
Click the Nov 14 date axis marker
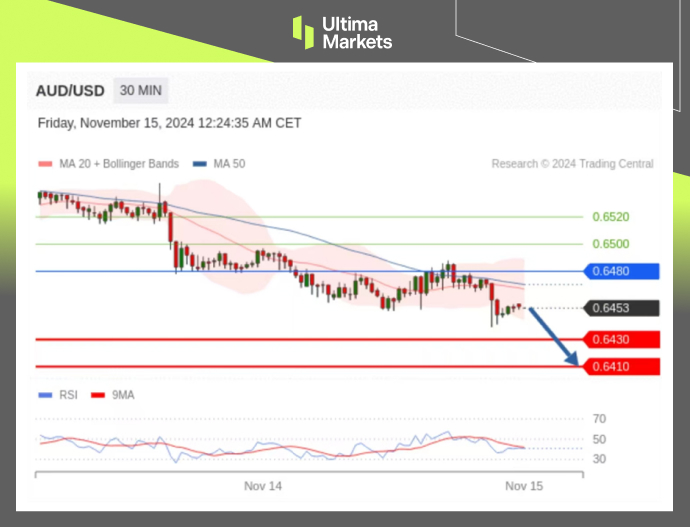[263, 485]
